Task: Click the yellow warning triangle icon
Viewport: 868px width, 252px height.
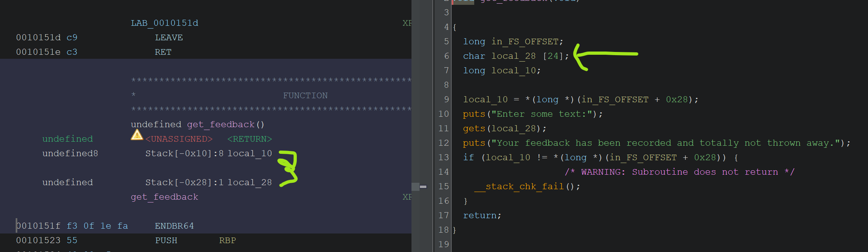Action: click(137, 135)
